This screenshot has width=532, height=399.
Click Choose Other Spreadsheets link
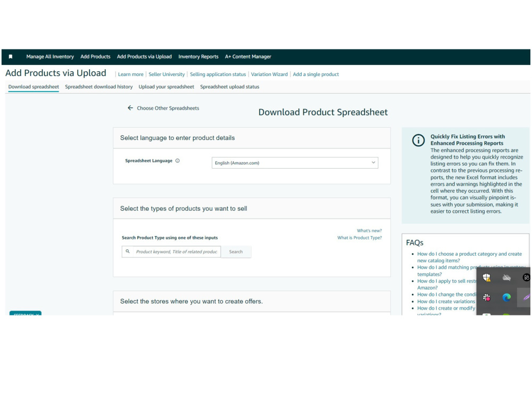(168, 108)
